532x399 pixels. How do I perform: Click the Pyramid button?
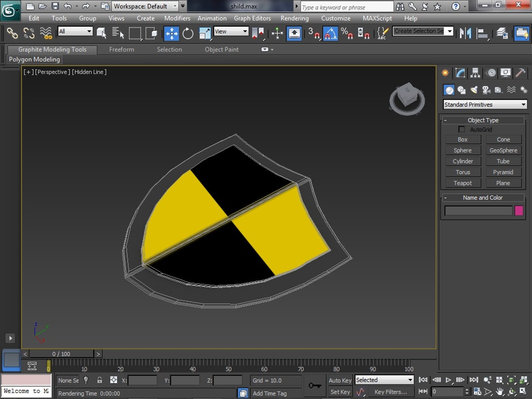(503, 172)
